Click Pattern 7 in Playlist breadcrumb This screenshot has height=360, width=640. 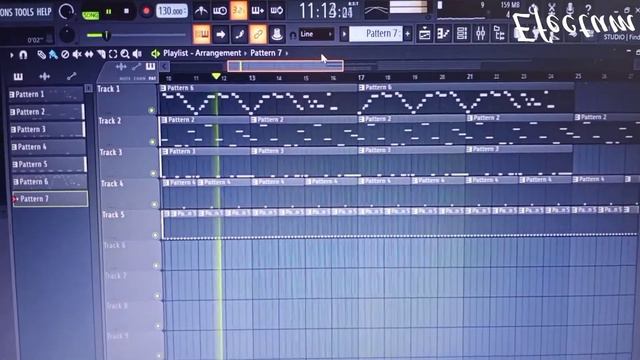(266, 53)
